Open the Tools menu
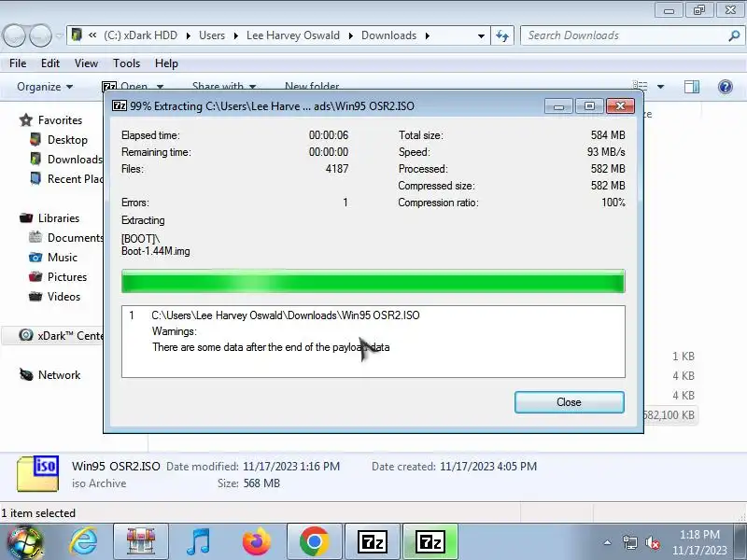This screenshot has width=747, height=560. 126,63
